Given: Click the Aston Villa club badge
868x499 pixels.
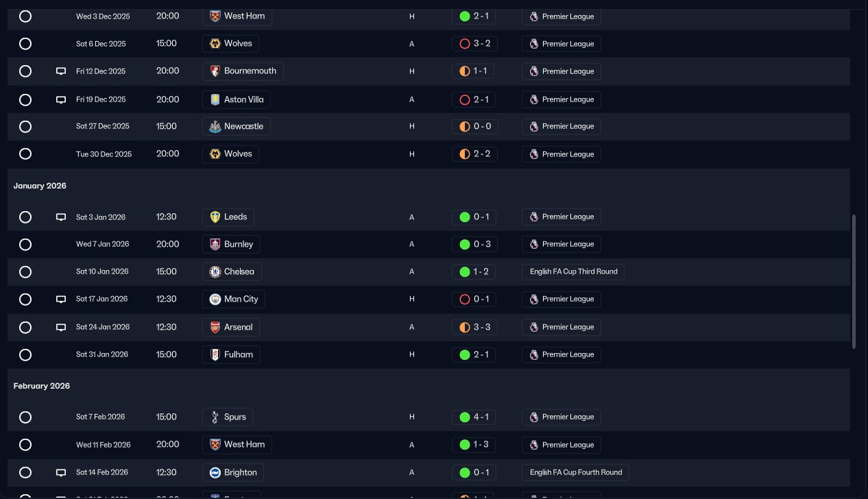Looking at the screenshot, I should pos(215,100).
